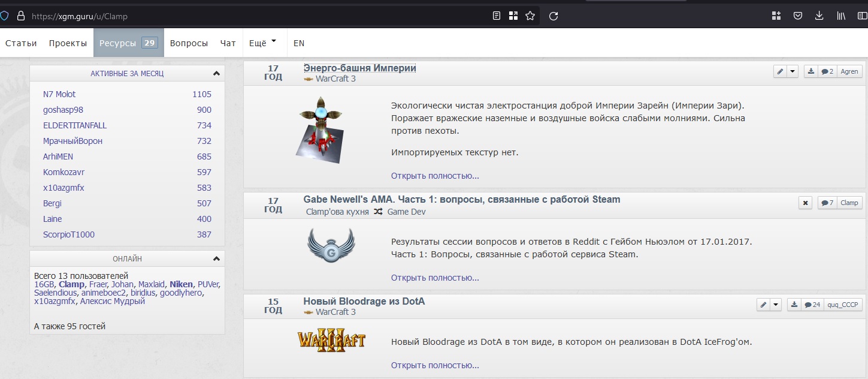Click the padlock site information icon

(x=20, y=16)
